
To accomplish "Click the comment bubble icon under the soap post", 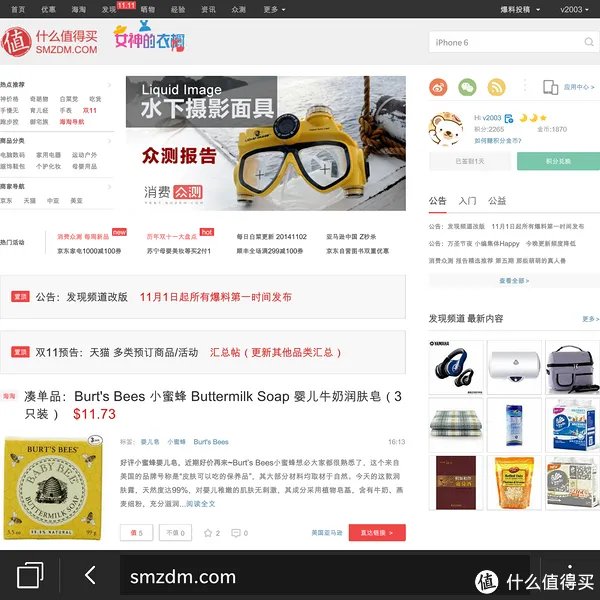I will pos(236,533).
